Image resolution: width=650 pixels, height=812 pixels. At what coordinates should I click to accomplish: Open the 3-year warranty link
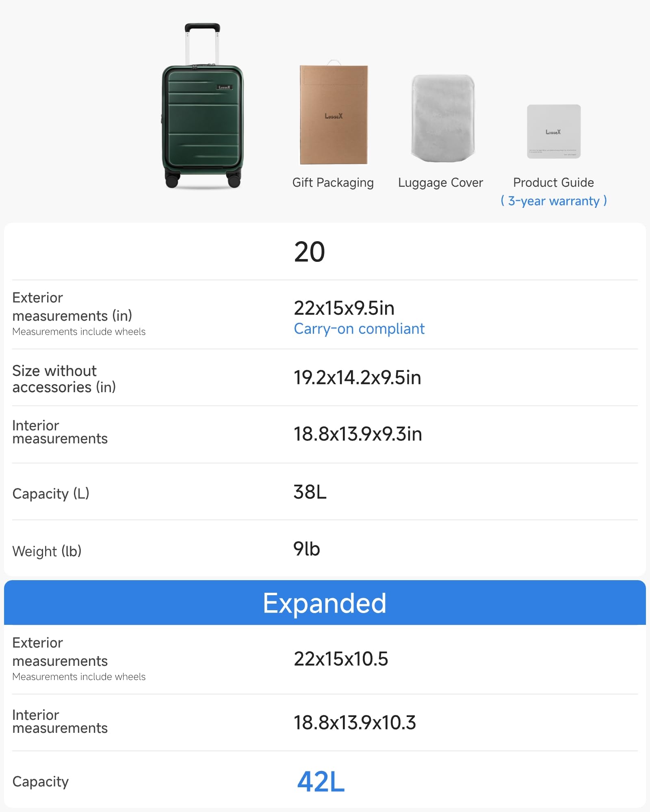click(553, 201)
